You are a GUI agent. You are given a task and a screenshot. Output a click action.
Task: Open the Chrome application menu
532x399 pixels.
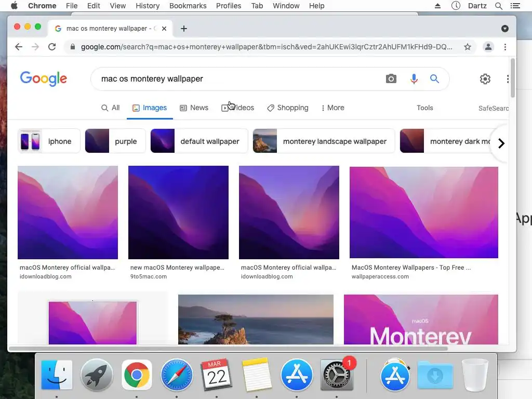tap(42, 6)
